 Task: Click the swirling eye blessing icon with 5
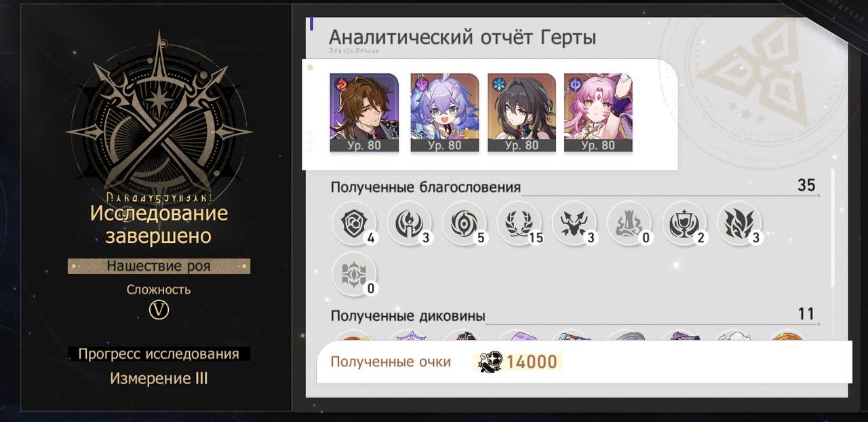click(x=464, y=223)
